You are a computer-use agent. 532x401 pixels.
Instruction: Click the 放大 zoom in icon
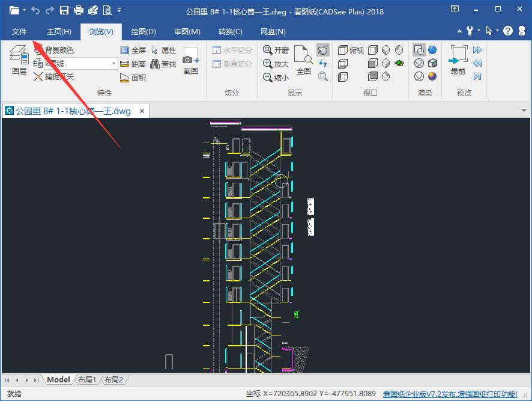(x=276, y=64)
